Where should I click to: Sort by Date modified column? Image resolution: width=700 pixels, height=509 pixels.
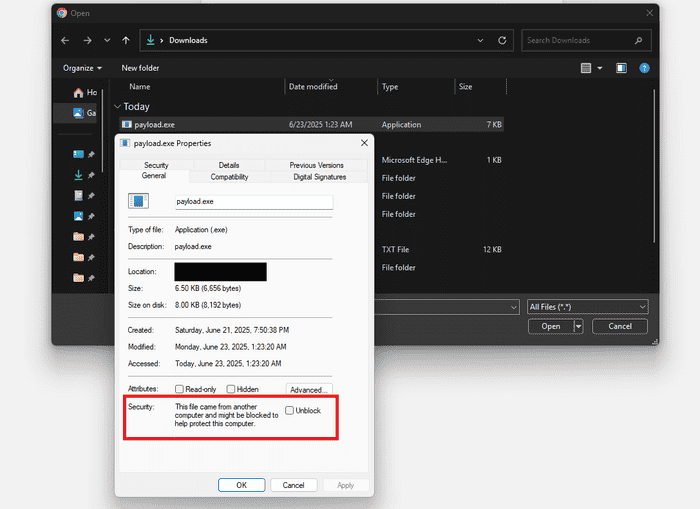[313, 87]
